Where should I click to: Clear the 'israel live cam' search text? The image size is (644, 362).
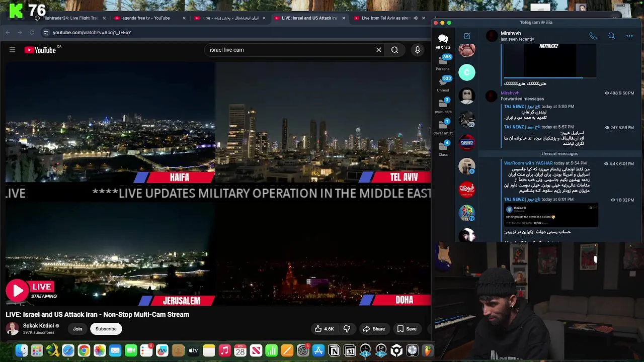[379, 50]
